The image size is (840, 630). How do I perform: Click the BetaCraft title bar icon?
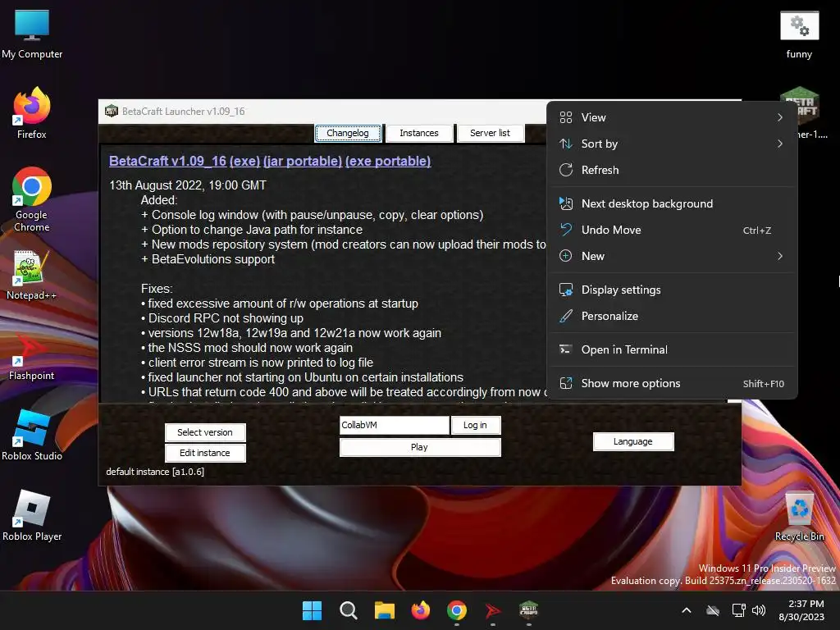pos(112,111)
